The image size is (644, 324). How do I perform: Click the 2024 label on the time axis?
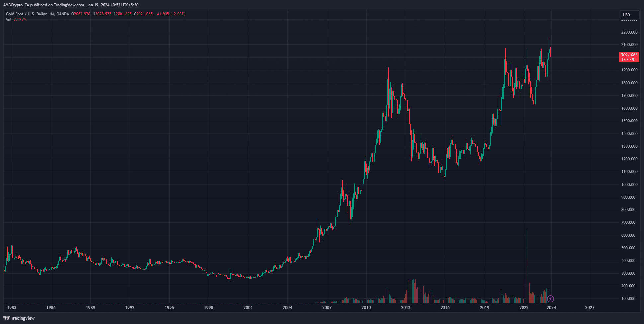[551, 308]
